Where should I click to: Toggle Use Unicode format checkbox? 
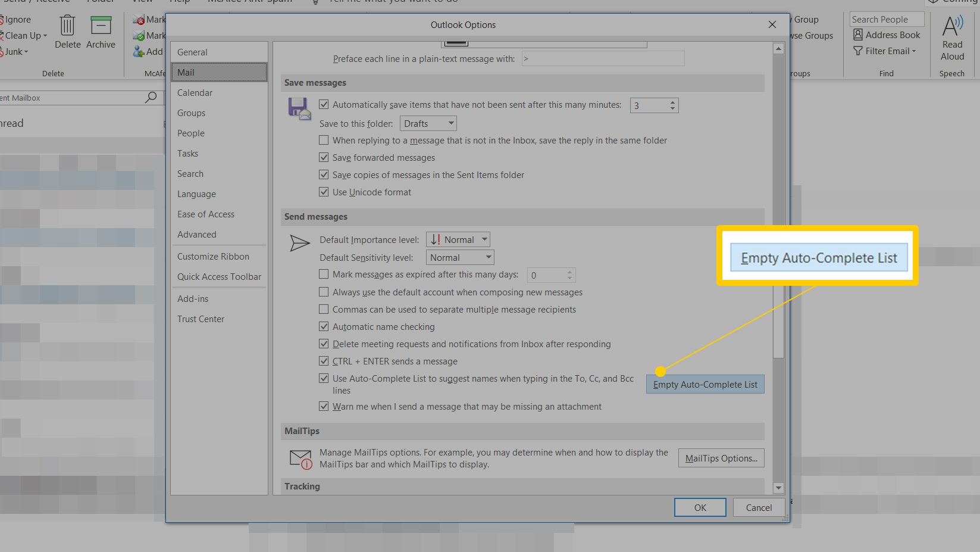[x=324, y=192]
